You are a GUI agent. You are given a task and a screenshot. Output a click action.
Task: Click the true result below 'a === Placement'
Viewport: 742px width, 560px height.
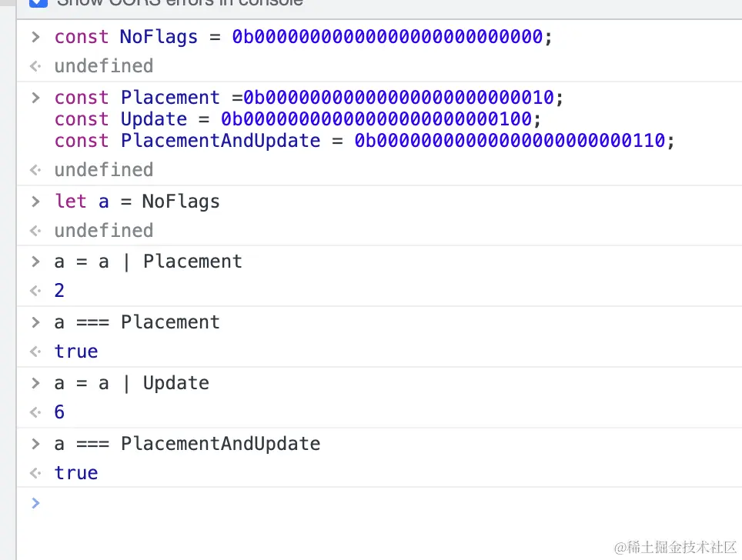click(x=76, y=352)
